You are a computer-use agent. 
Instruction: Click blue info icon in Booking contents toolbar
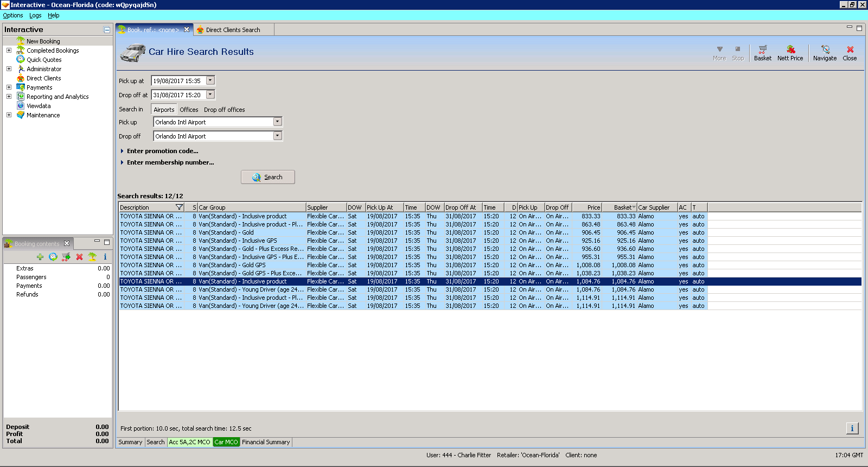tap(105, 257)
